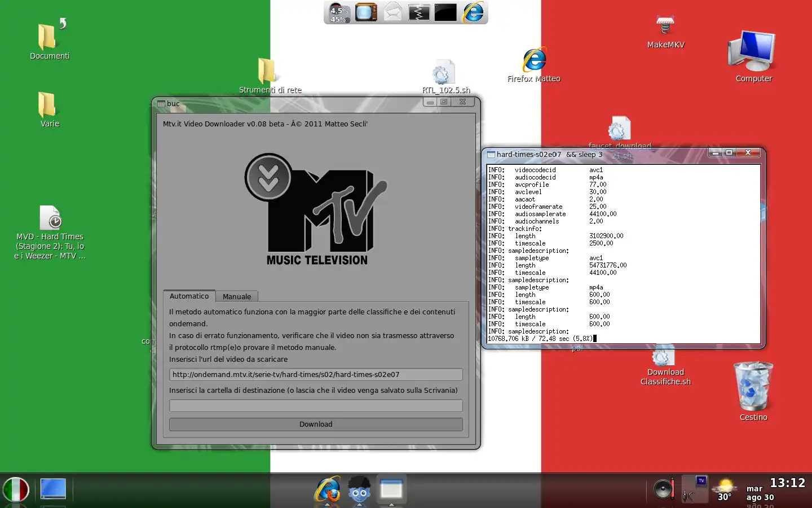Minimize the buc downloader window
Image resolution: width=812 pixels, height=508 pixels.
[430, 102]
